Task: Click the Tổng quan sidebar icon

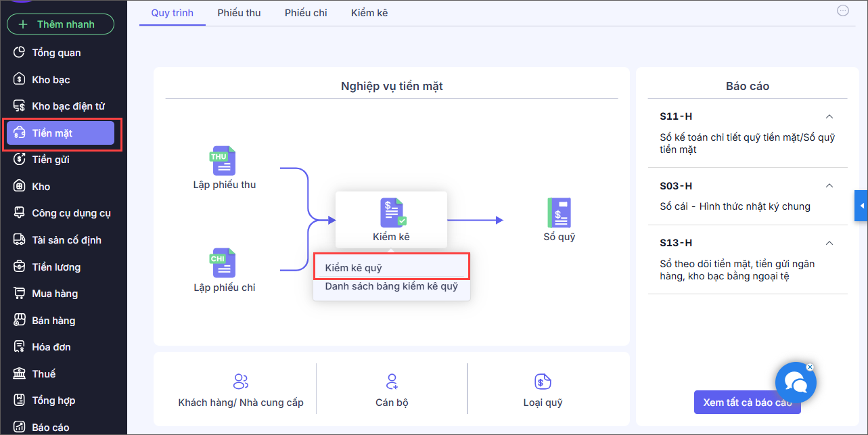Action: tap(20, 53)
